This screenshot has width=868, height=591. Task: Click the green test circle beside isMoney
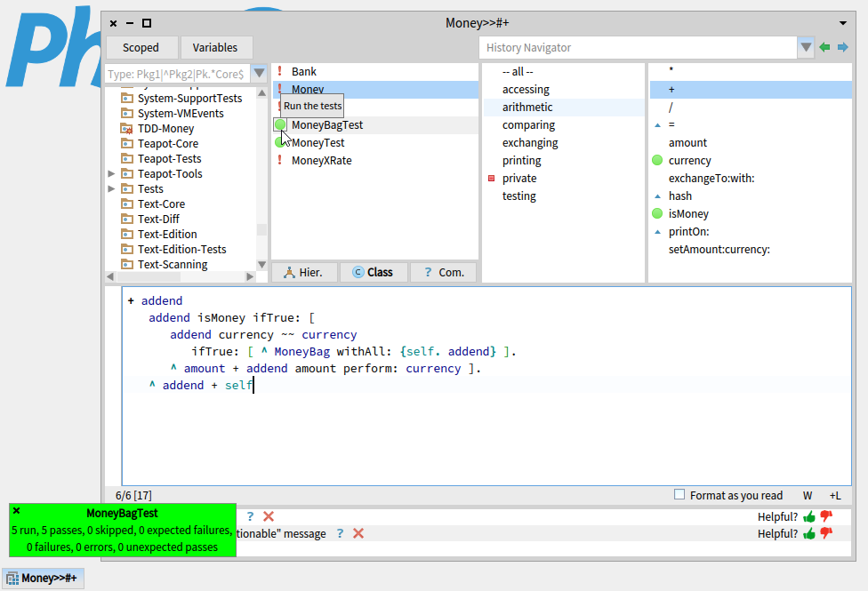[657, 213]
